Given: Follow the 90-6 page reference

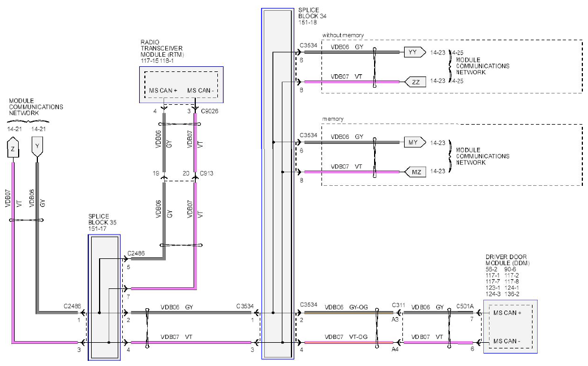Looking at the screenshot, I should click(x=510, y=270).
